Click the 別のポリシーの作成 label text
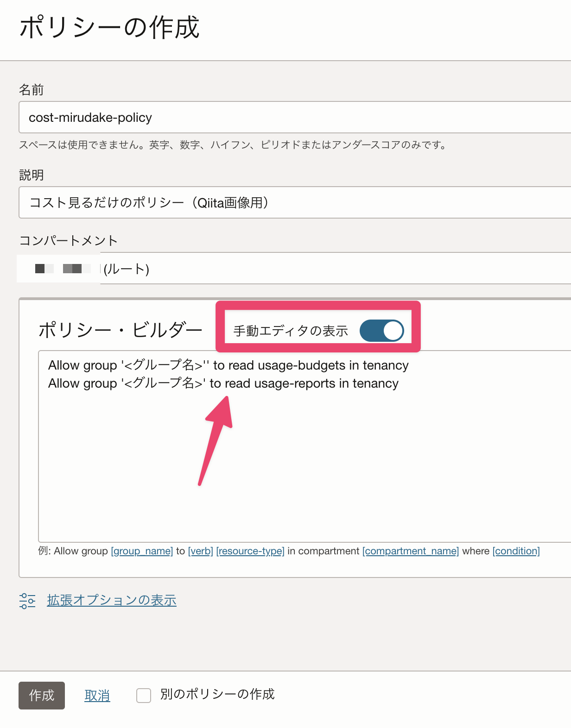571x728 pixels. click(217, 694)
